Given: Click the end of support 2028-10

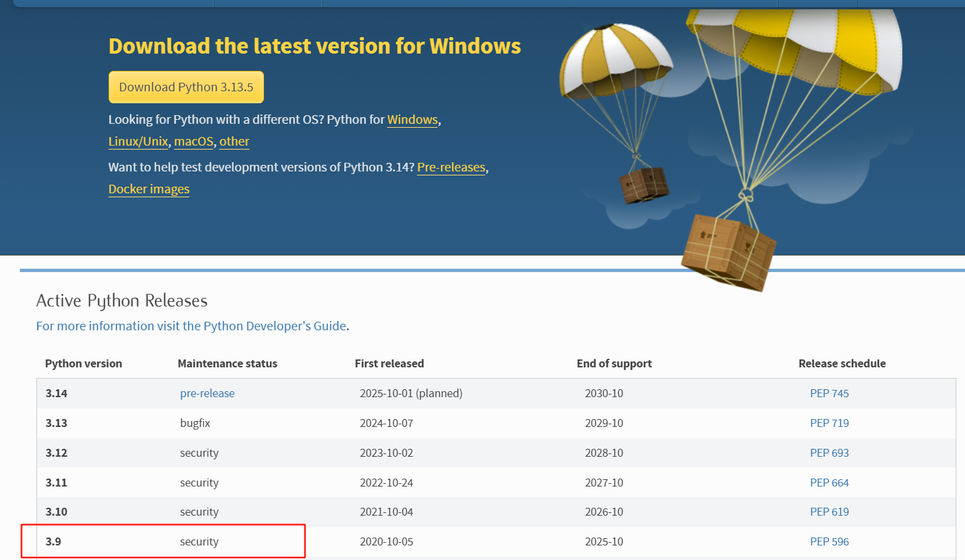Looking at the screenshot, I should [x=604, y=453].
